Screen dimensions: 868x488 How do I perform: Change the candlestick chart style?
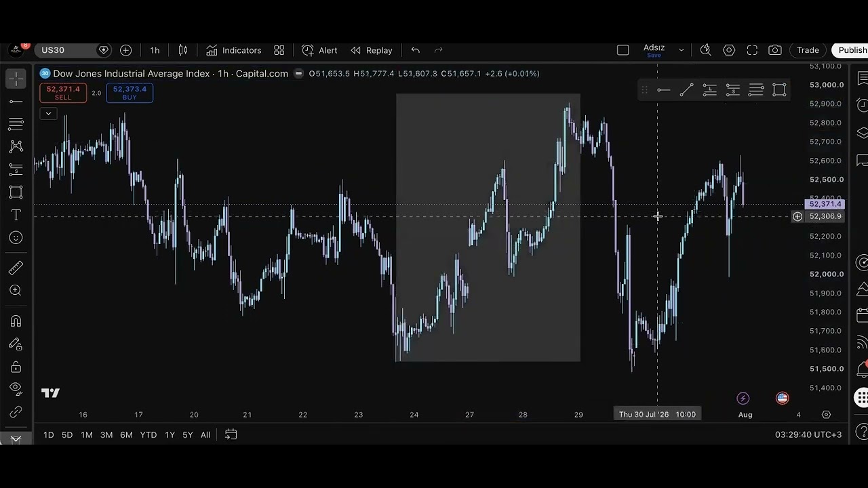coord(182,50)
